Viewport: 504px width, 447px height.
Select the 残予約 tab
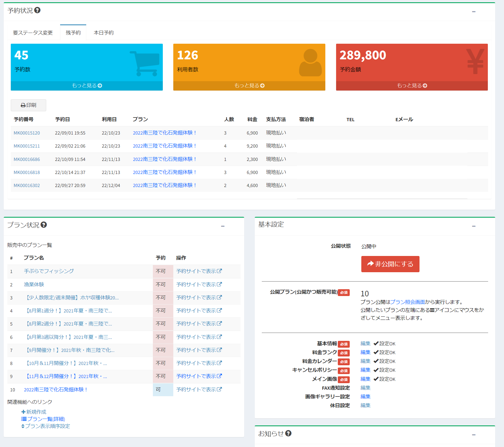tap(73, 33)
